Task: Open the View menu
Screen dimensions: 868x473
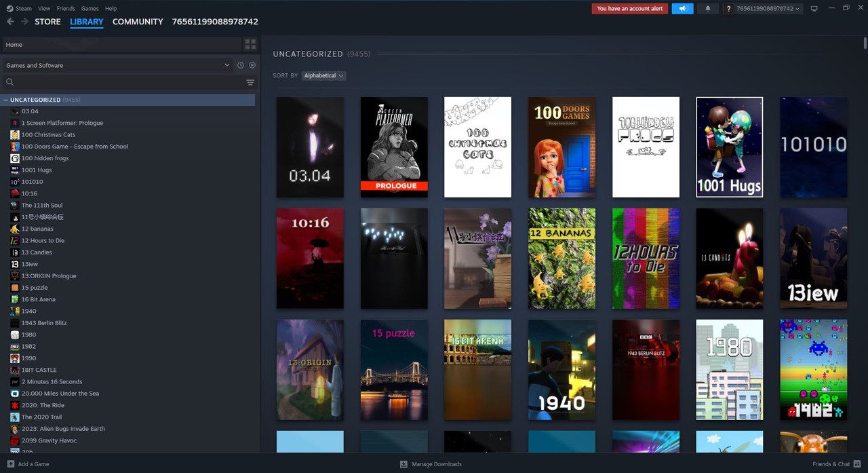Action: click(44, 8)
